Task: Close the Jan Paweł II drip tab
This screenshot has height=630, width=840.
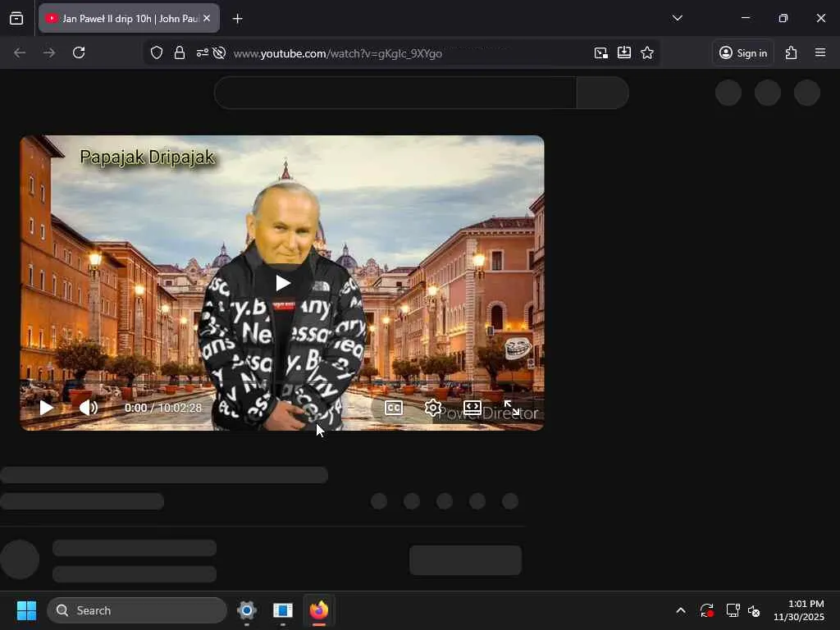Action: click(x=207, y=18)
